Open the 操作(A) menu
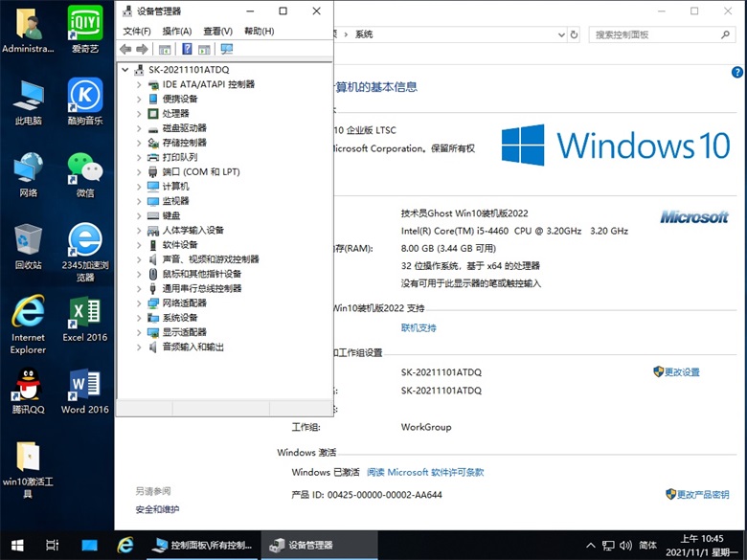The image size is (747, 560). pyautogui.click(x=176, y=32)
